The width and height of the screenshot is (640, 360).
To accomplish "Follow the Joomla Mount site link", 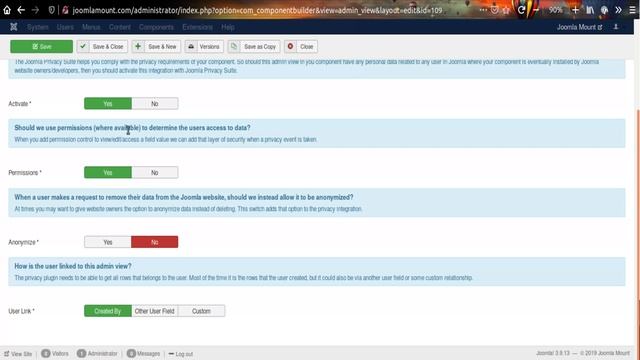I will tap(580, 27).
